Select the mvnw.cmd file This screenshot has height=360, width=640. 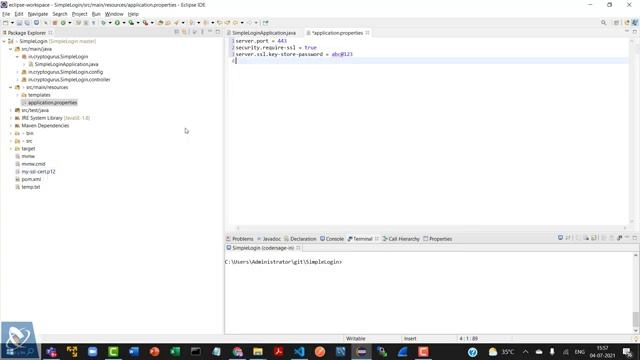click(33, 164)
